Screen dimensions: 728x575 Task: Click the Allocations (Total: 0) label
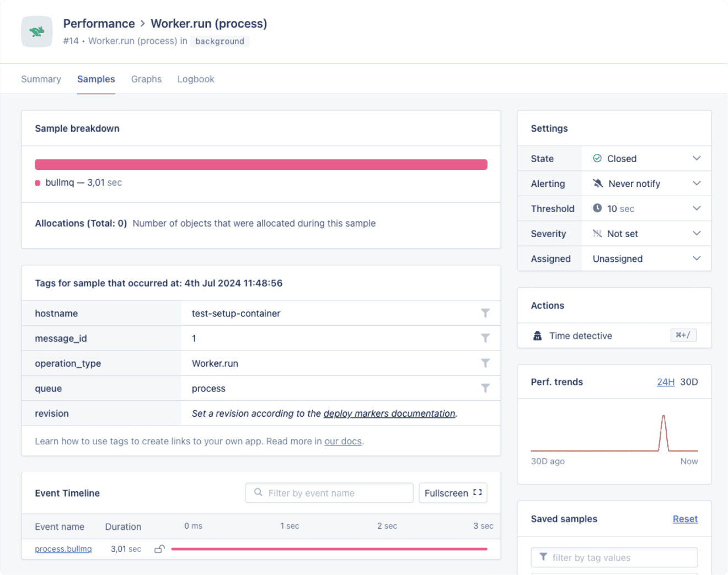click(x=81, y=223)
